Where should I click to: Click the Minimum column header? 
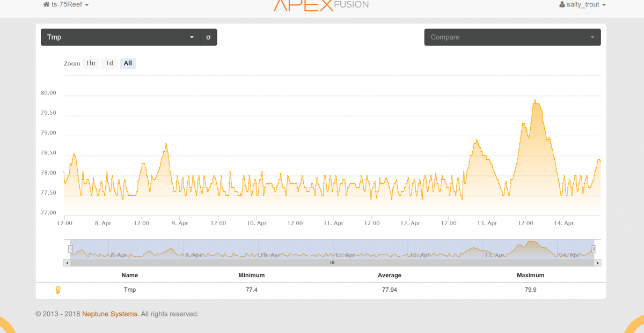click(x=252, y=275)
